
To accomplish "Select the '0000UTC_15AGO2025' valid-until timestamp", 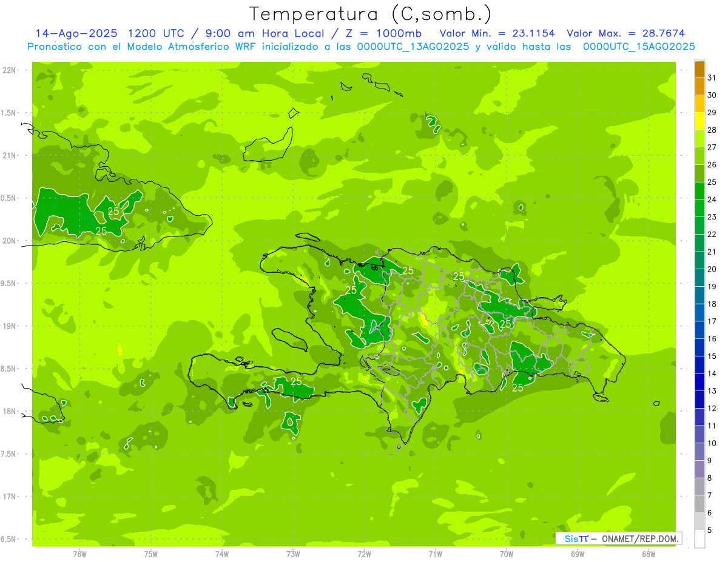I will 639,47.
